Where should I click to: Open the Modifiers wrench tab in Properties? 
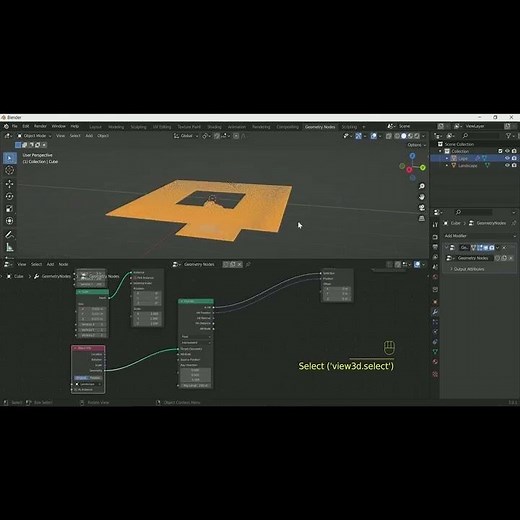tap(435, 312)
